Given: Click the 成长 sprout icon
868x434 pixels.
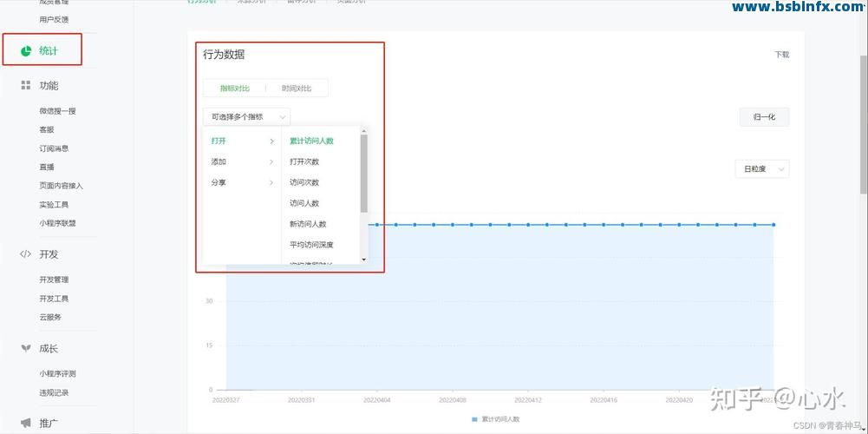Looking at the screenshot, I should tap(25, 349).
